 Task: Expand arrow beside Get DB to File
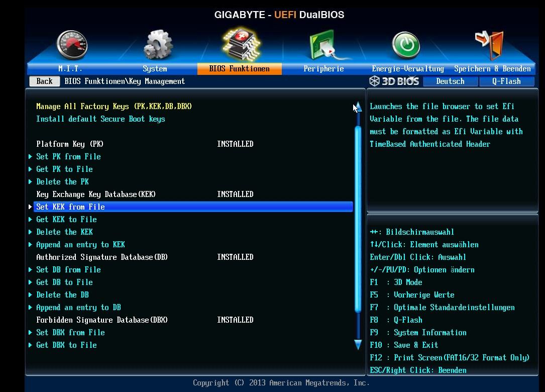(30, 282)
